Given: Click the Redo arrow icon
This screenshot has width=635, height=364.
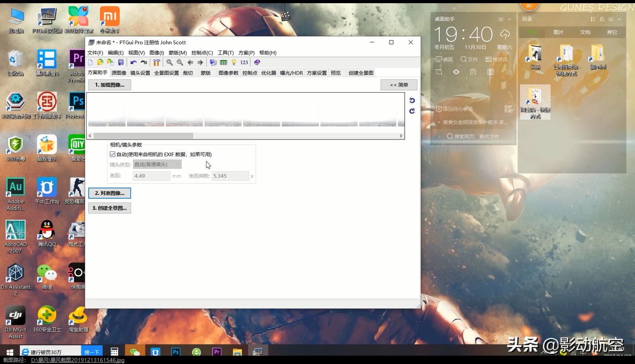Looking at the screenshot, I should pyautogui.click(x=144, y=62).
